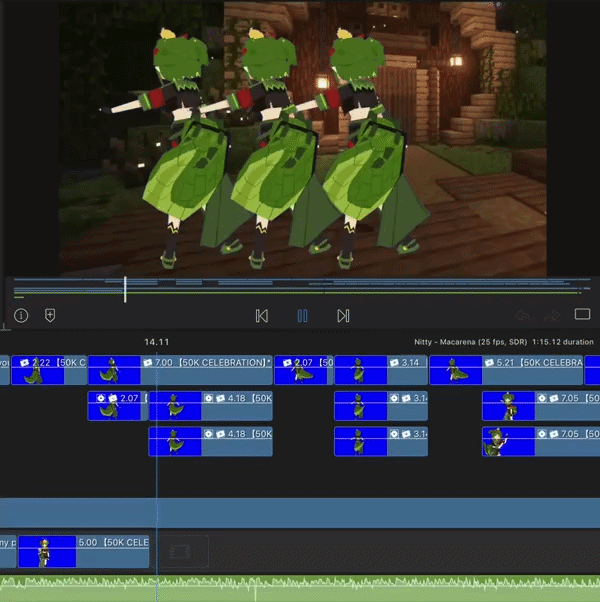Screen dimensions: 600x602
Task: Select the 2.07 【50 clip on top track
Action: tap(303, 370)
